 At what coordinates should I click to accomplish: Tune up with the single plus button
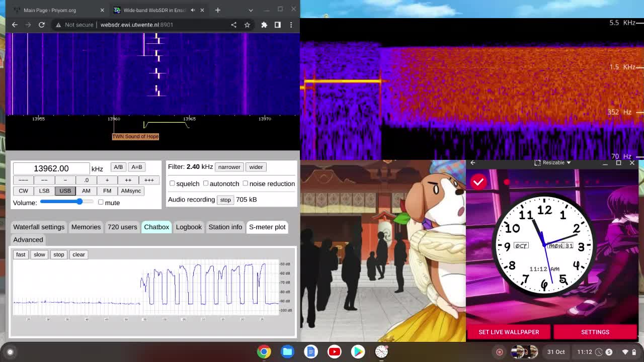click(x=107, y=180)
